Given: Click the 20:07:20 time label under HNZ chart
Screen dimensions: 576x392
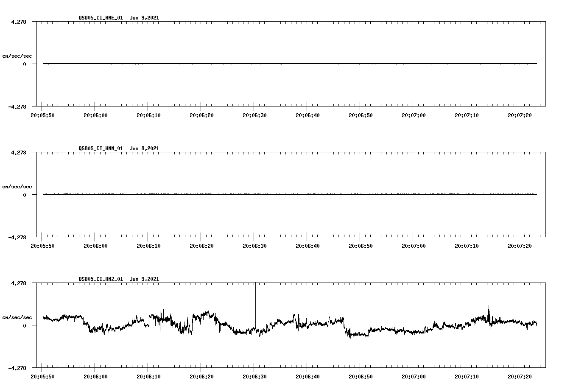Looking at the screenshot, I should click(x=520, y=376).
